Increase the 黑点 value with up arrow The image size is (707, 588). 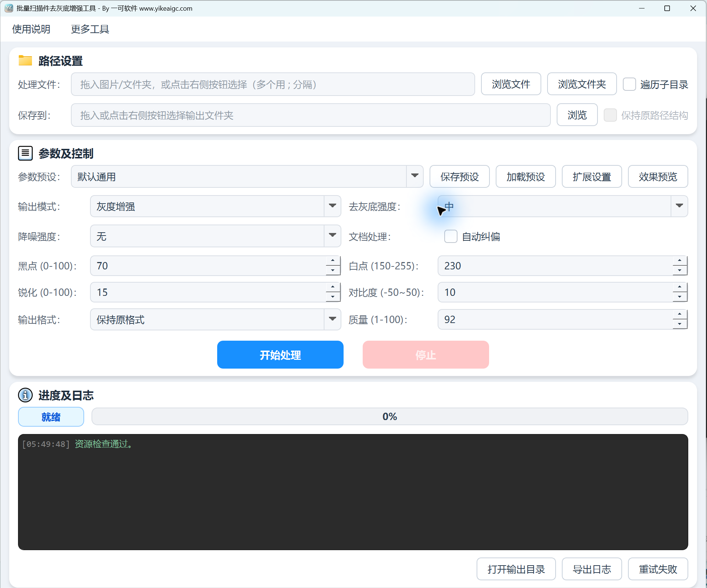[x=333, y=261]
